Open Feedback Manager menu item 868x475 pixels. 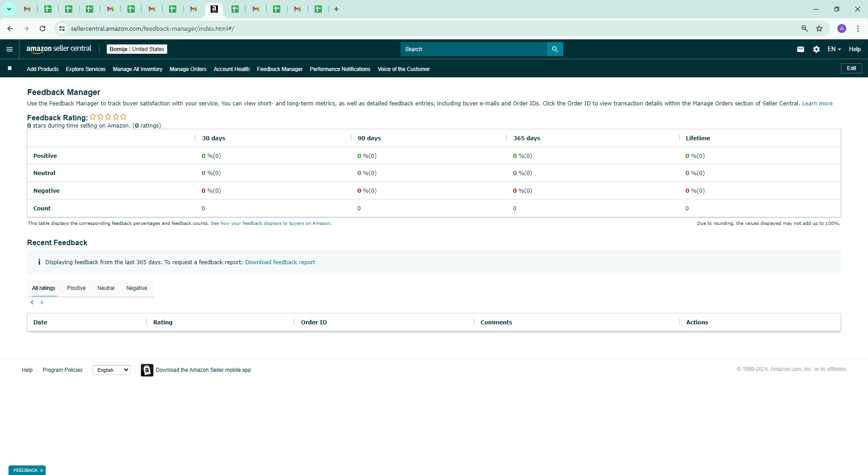coord(279,69)
